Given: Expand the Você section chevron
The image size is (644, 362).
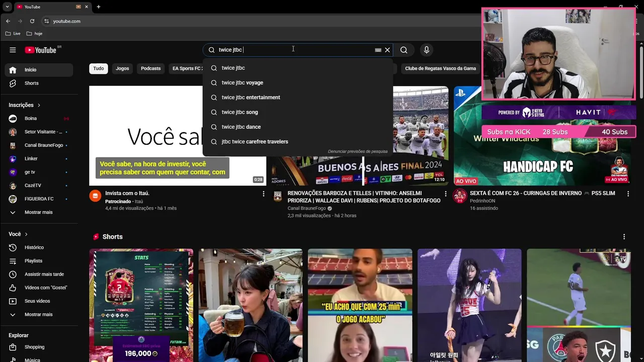Looking at the screenshot, I should [x=26, y=234].
